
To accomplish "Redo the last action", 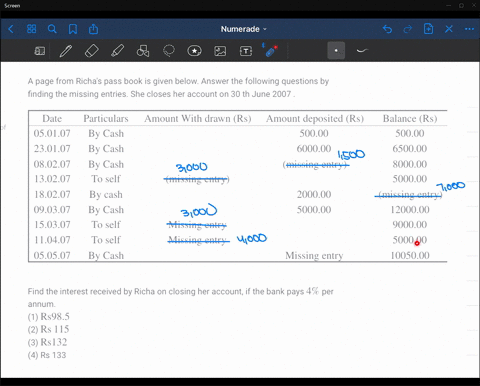I will click(x=408, y=29).
